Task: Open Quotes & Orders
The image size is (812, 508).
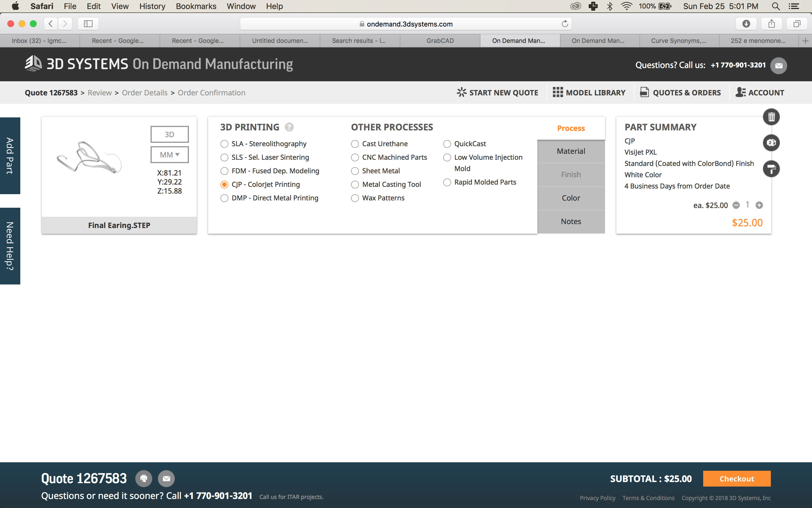Action: 680,93
